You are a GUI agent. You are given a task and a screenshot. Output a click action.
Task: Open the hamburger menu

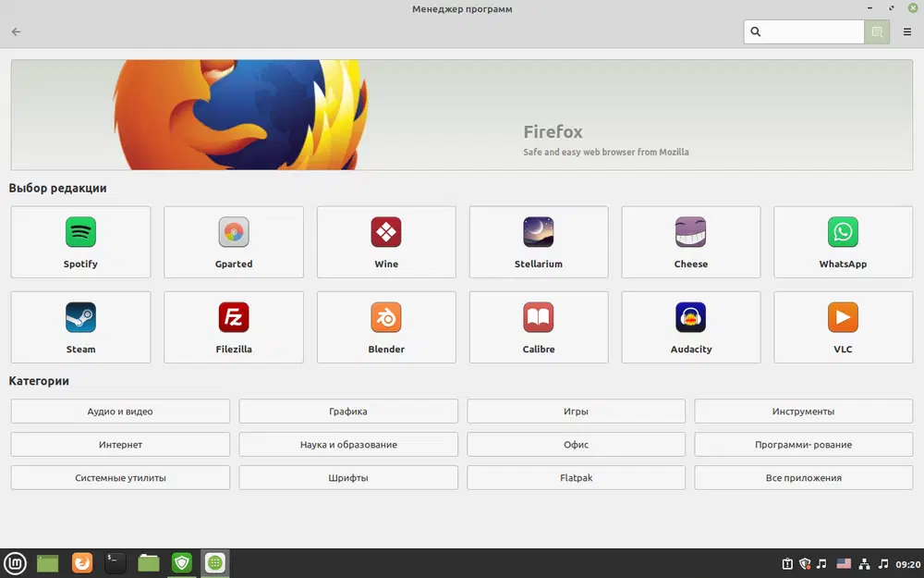point(907,31)
